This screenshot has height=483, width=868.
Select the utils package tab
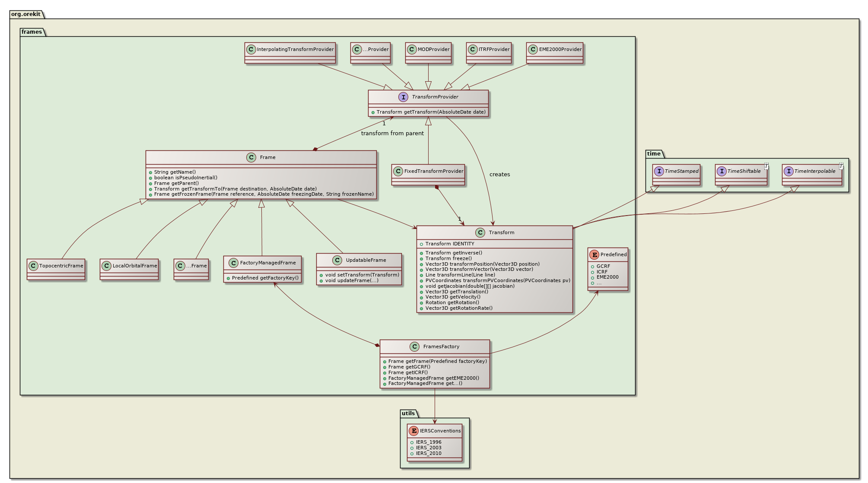pyautogui.click(x=408, y=413)
